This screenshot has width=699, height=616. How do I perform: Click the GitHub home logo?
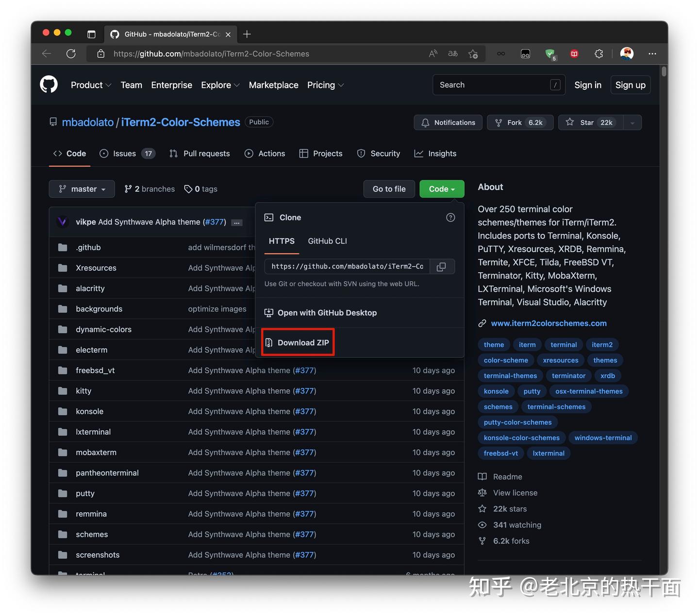click(x=49, y=84)
